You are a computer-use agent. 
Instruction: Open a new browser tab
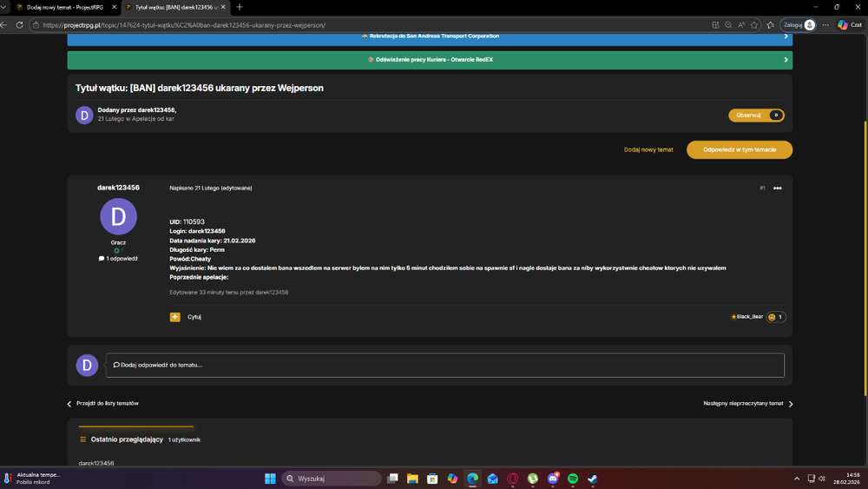click(240, 7)
